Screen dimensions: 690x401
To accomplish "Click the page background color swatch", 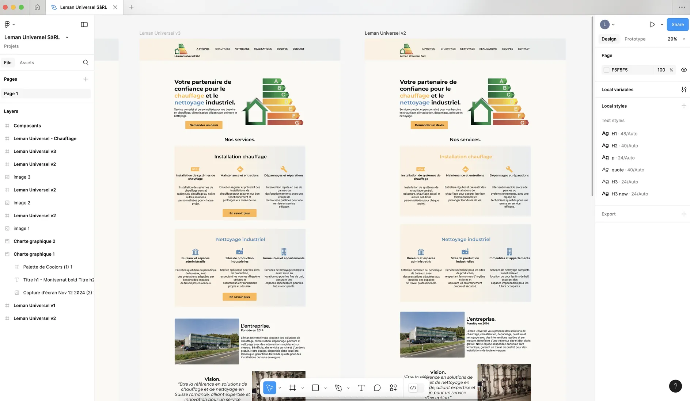I will tap(607, 70).
